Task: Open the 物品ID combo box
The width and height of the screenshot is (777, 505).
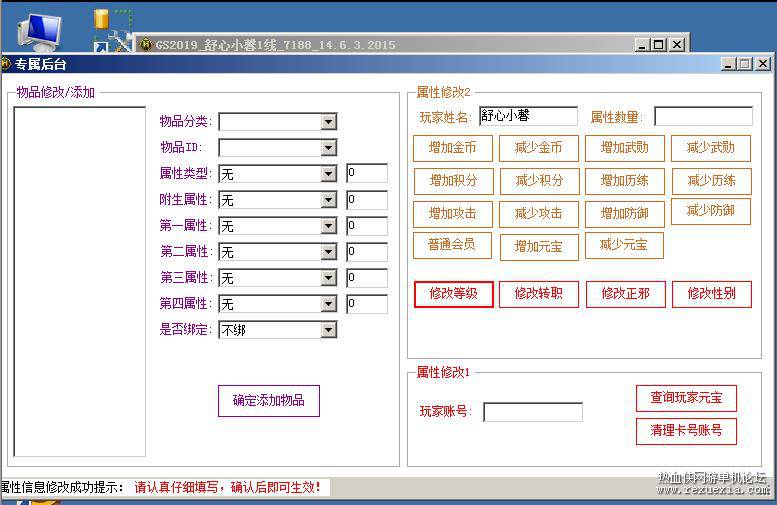Action: 278,148
